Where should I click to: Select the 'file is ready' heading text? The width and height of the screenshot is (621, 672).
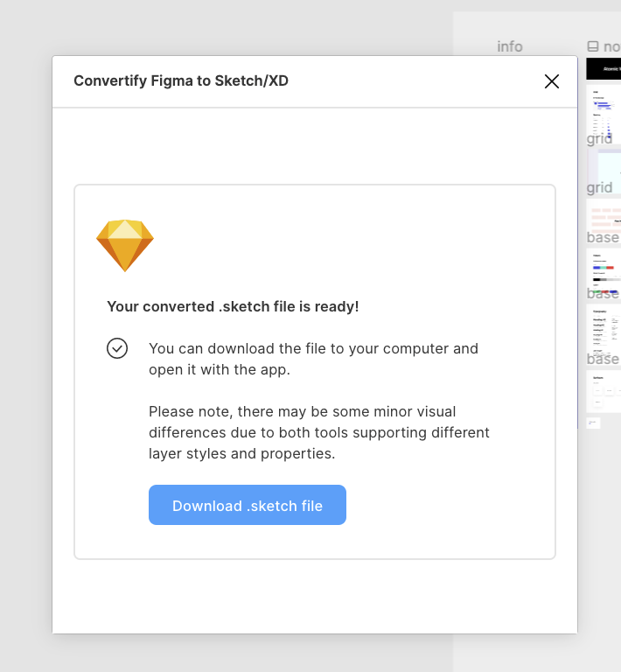point(233,307)
